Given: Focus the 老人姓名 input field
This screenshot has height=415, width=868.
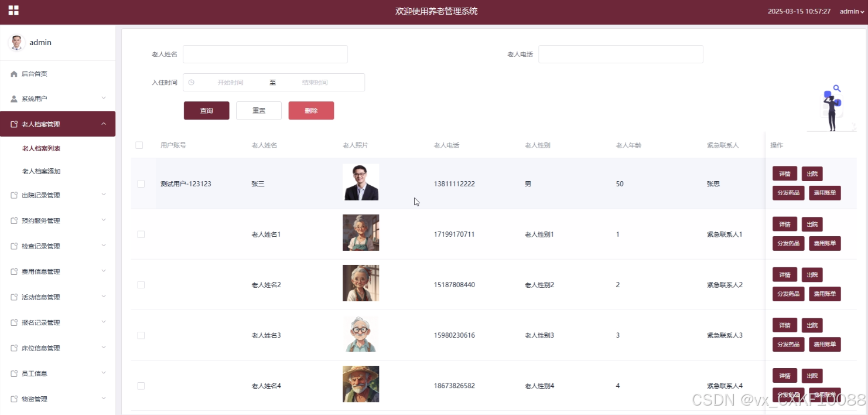Looking at the screenshot, I should (x=265, y=54).
